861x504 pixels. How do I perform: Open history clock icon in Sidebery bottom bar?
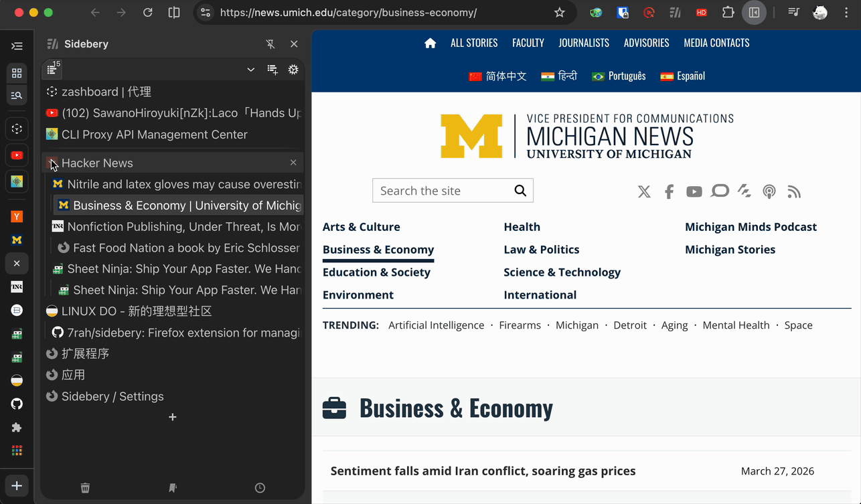pos(260,488)
